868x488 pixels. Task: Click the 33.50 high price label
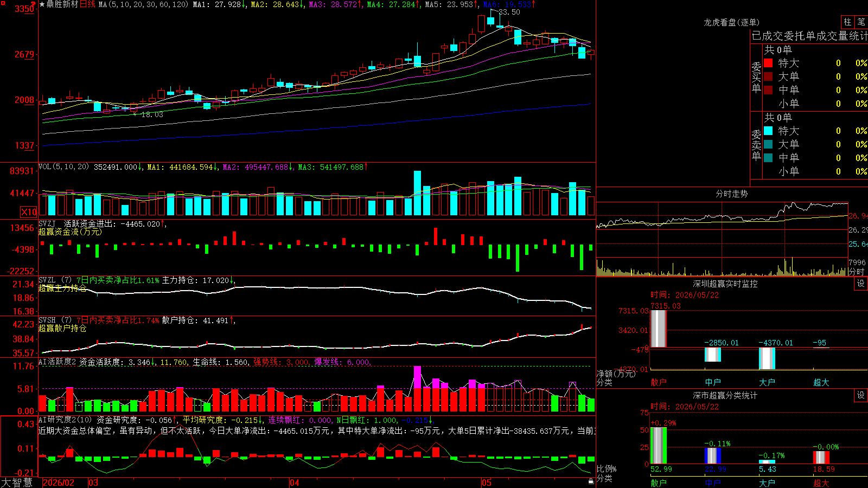[509, 12]
